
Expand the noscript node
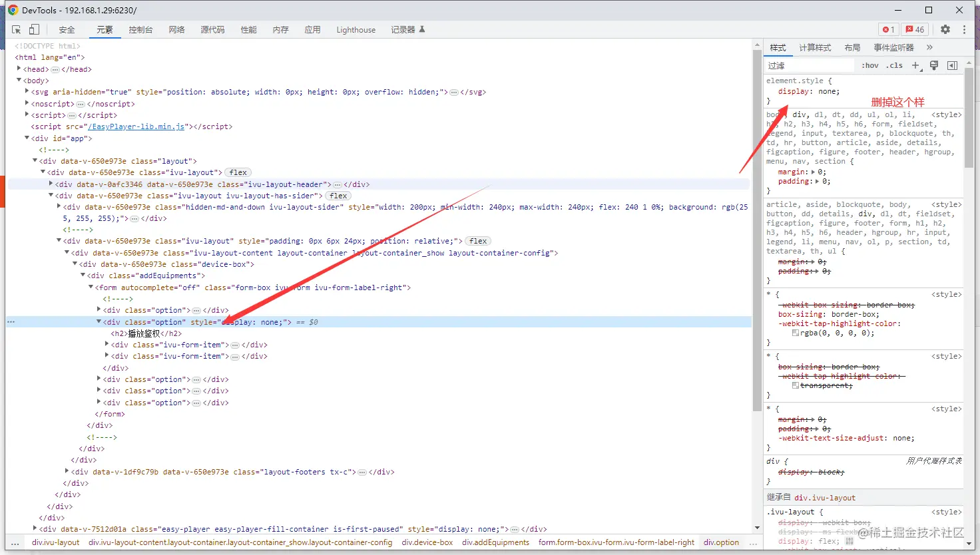pos(27,103)
